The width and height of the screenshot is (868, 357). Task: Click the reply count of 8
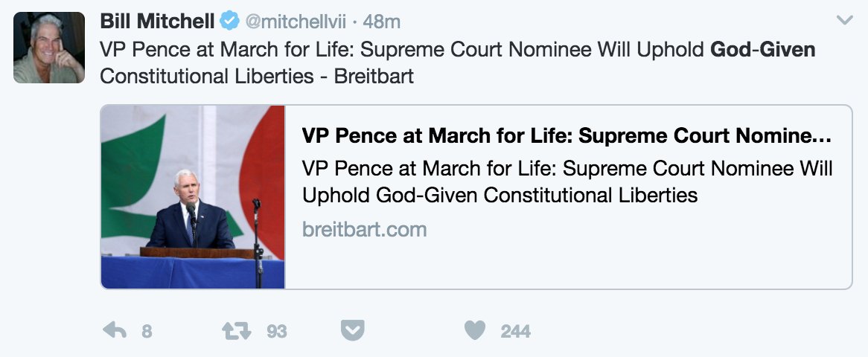pyautogui.click(x=147, y=332)
